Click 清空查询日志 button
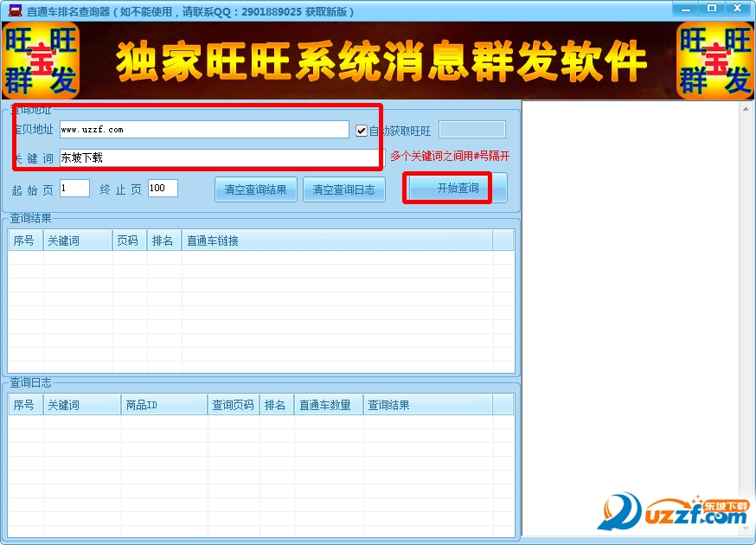This screenshot has height=545, width=756. [343, 189]
